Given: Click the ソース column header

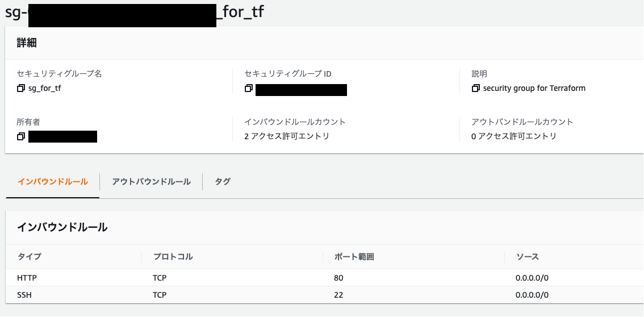Looking at the screenshot, I should tap(527, 257).
